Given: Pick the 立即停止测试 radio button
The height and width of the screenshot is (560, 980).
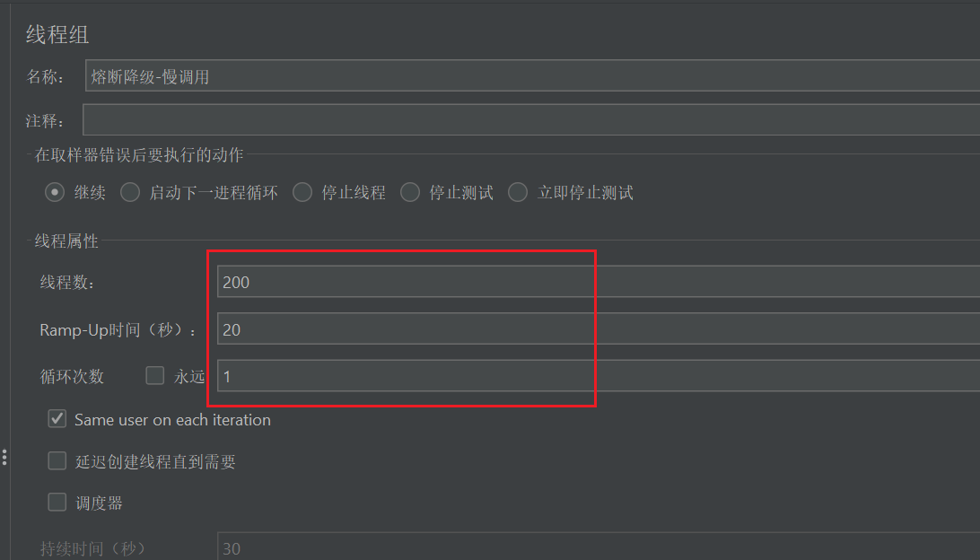Looking at the screenshot, I should click(518, 193).
